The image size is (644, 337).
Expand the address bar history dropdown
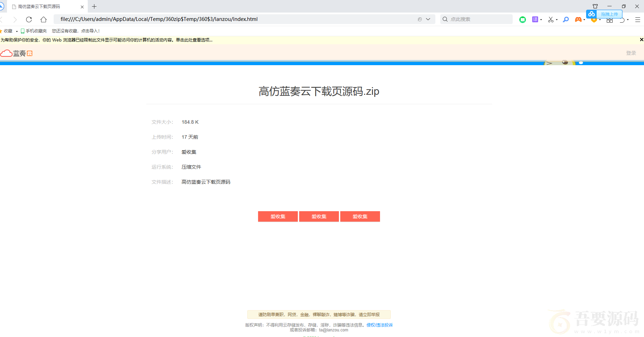[x=428, y=19]
